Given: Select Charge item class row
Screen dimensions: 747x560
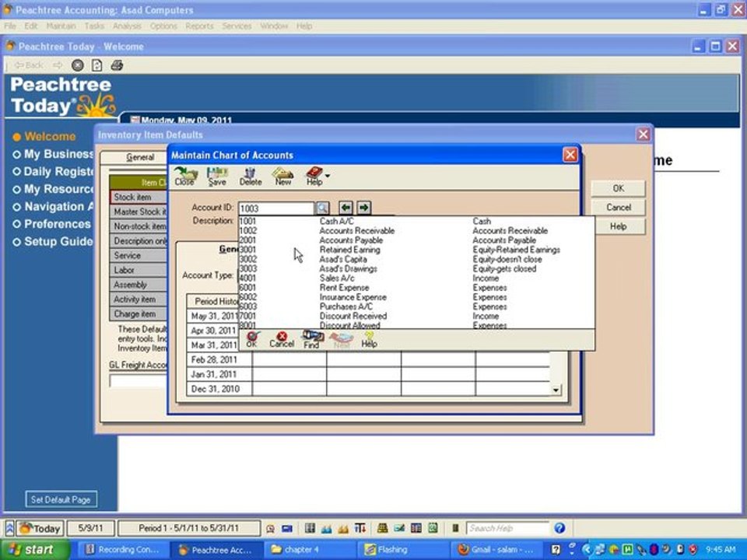Looking at the screenshot, I should tap(139, 314).
